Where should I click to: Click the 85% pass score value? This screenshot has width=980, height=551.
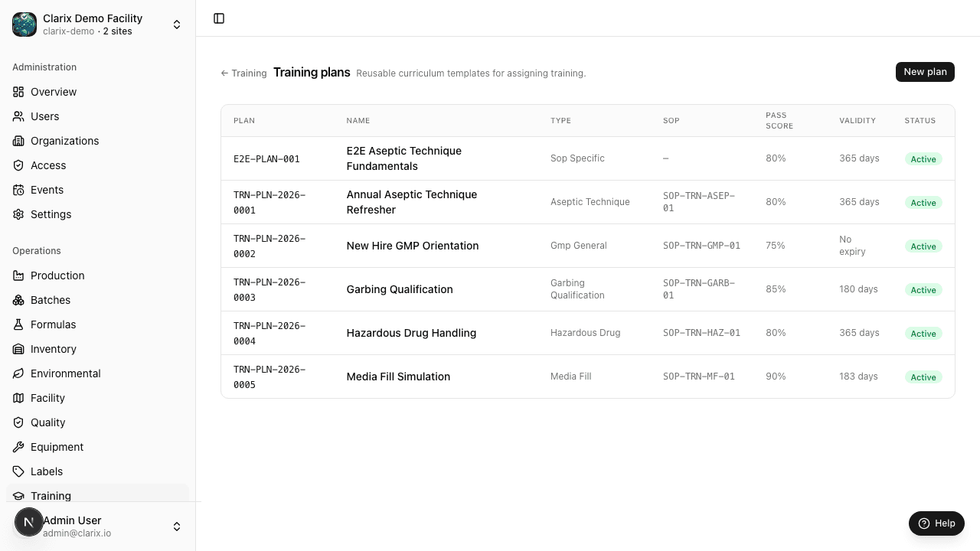776,289
